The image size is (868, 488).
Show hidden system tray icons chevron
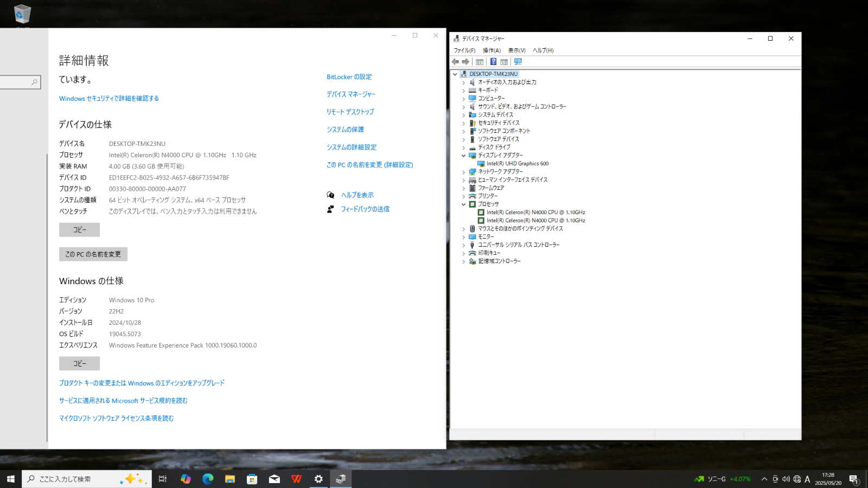pos(764,479)
